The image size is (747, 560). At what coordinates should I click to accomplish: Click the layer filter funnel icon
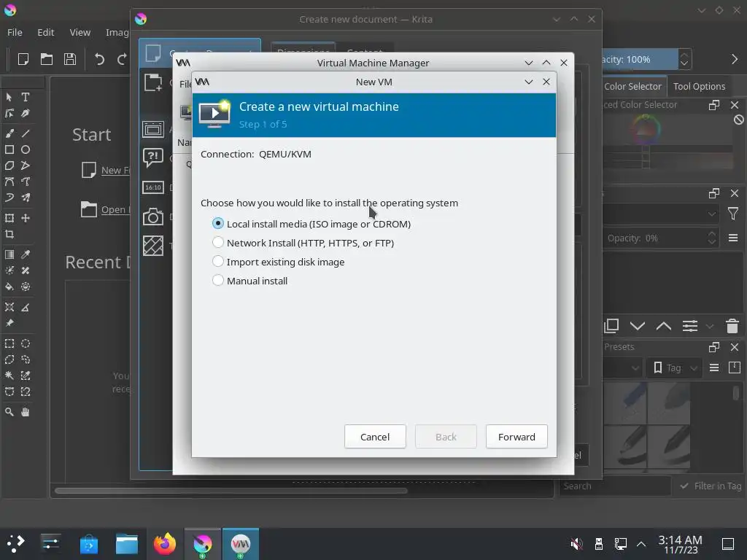(733, 214)
